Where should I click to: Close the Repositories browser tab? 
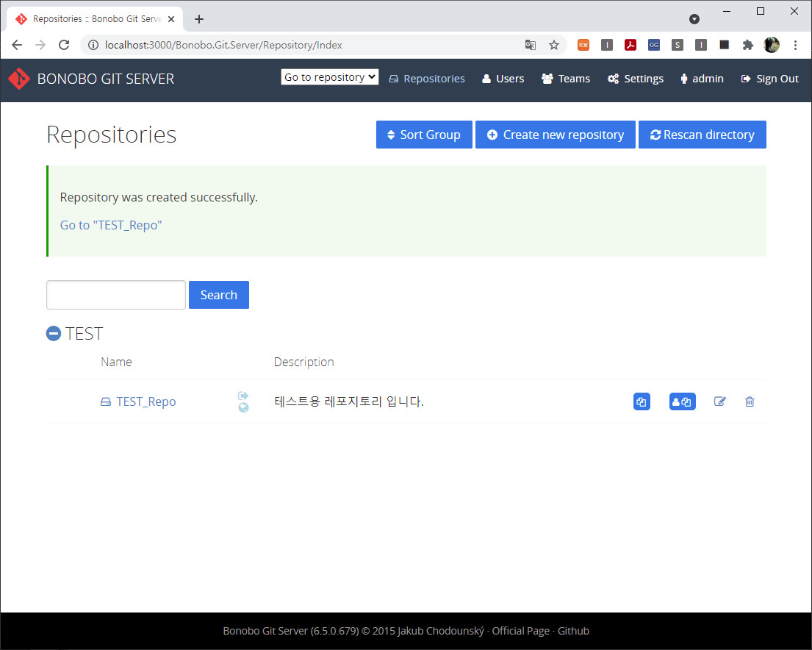coord(171,19)
